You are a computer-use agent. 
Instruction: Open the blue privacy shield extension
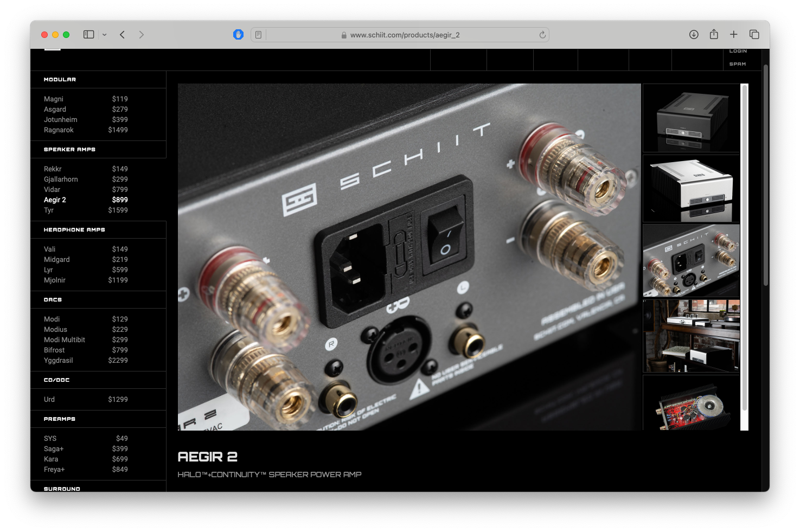click(238, 35)
